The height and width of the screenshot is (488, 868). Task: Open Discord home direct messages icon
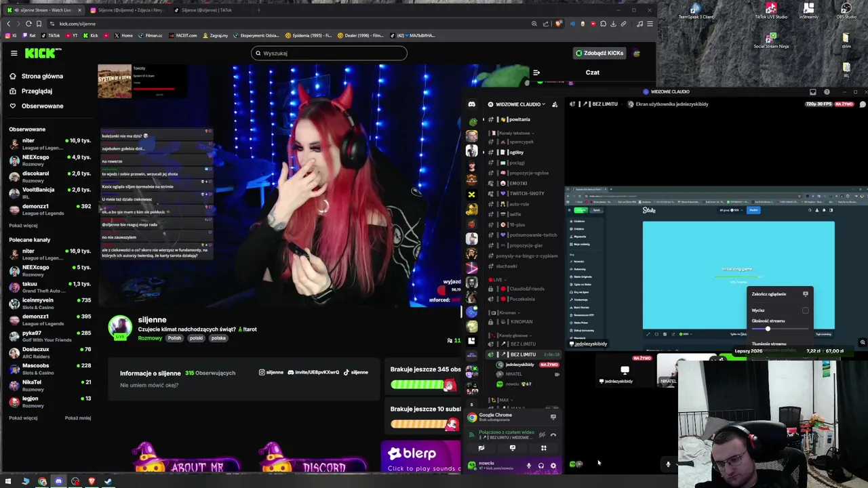tap(471, 104)
